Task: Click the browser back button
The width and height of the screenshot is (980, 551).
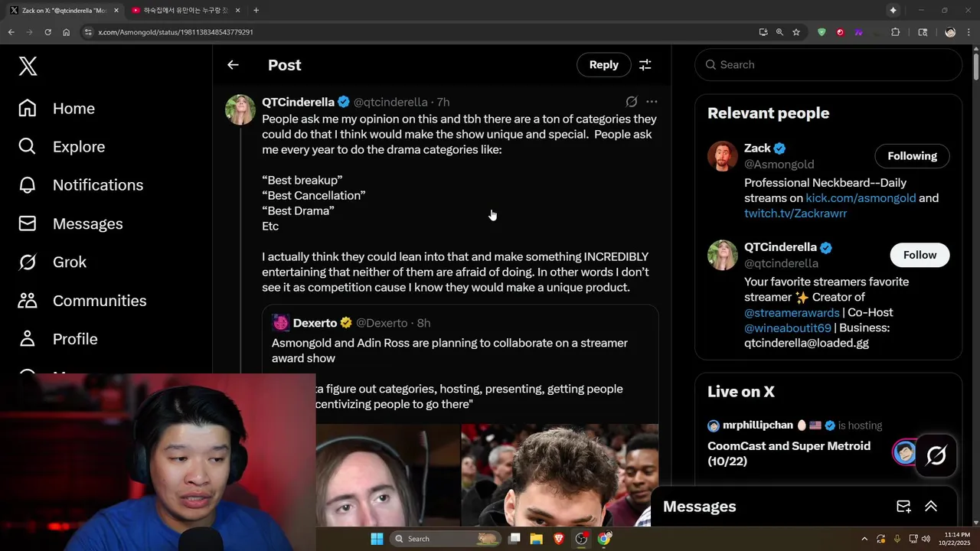Action: (11, 32)
